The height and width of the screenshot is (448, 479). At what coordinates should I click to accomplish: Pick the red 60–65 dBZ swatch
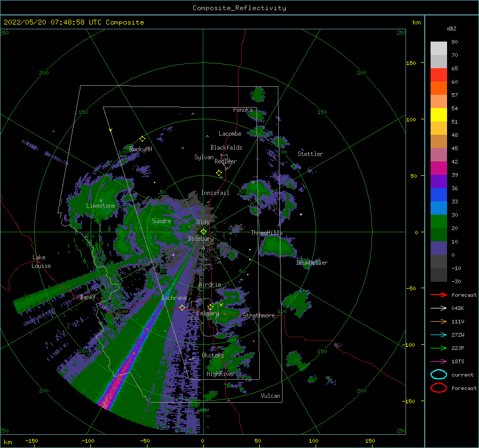[439, 75]
